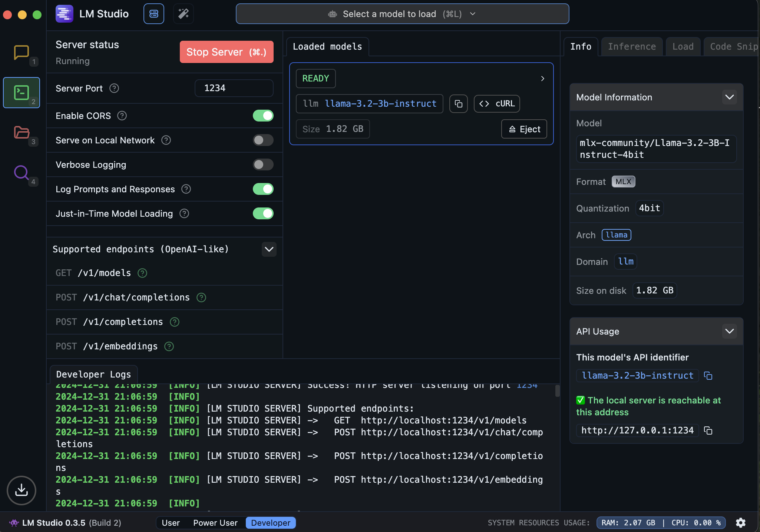
Task: Click the Just-in-Time Model Loading help icon
Action: coord(184,213)
